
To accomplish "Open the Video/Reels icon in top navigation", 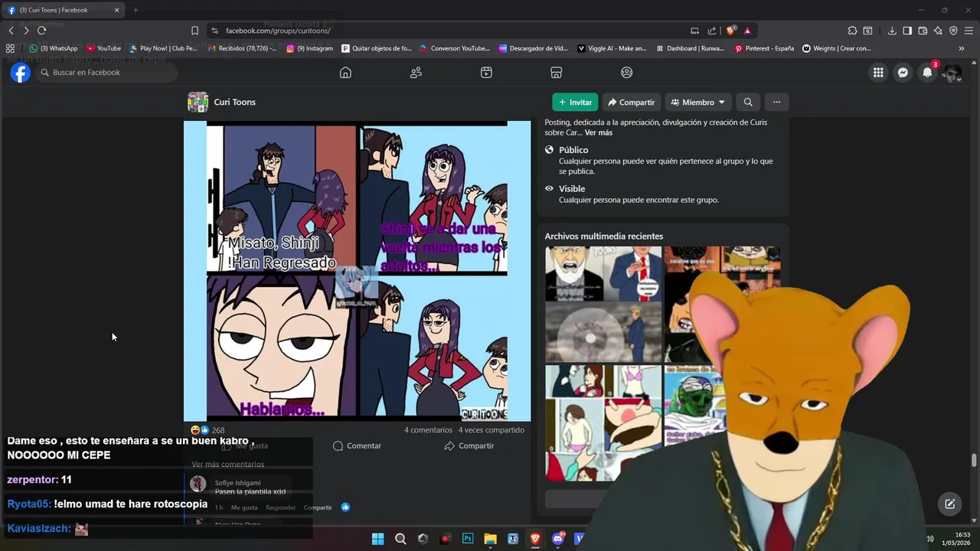I will tap(486, 73).
